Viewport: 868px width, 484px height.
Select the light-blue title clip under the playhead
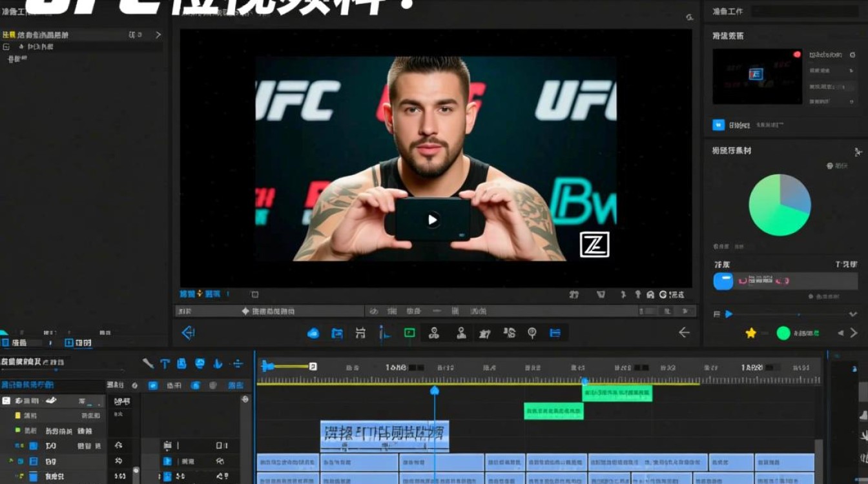[384, 436]
